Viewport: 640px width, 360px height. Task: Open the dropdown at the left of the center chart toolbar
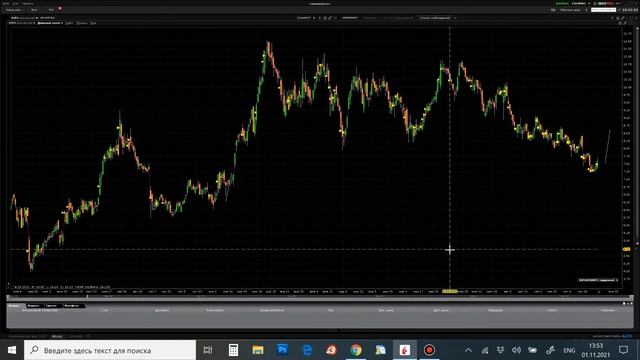306,18
